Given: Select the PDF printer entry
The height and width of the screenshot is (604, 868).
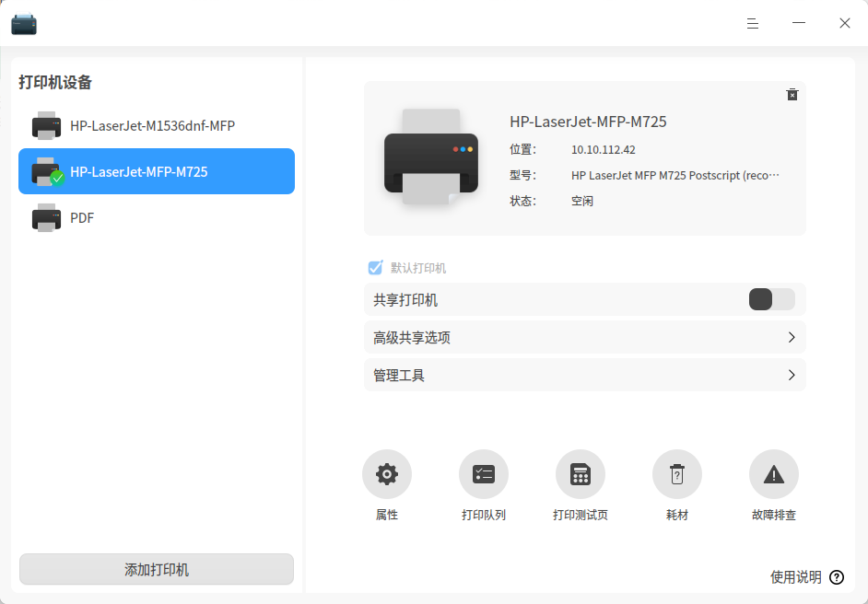Looking at the screenshot, I should click(157, 217).
